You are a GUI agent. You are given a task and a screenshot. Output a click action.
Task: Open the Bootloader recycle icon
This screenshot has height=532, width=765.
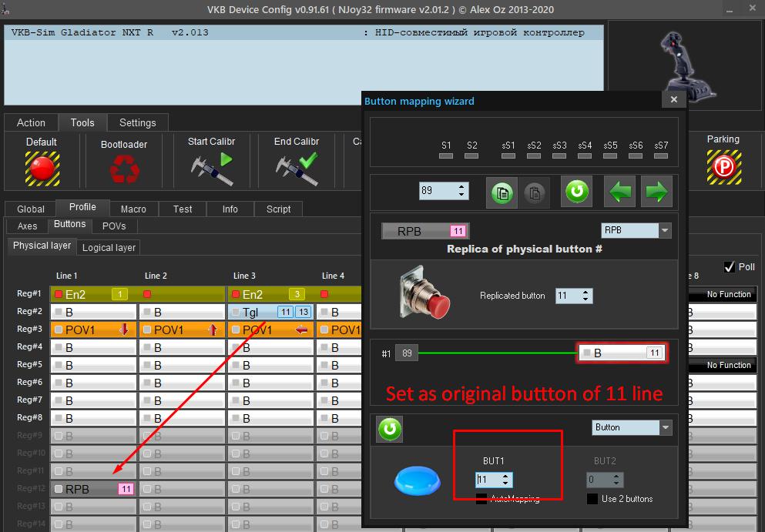(x=124, y=169)
